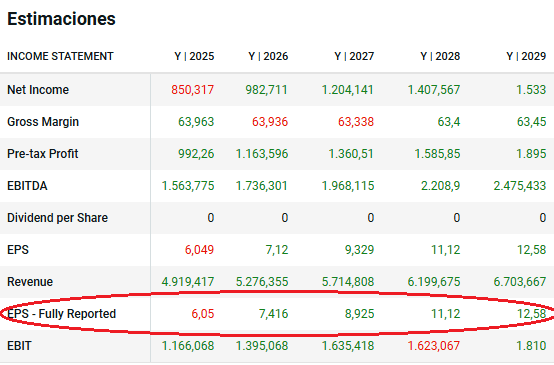Click the Y | 2027 column header
The height and width of the screenshot is (365, 554).
(x=354, y=56)
